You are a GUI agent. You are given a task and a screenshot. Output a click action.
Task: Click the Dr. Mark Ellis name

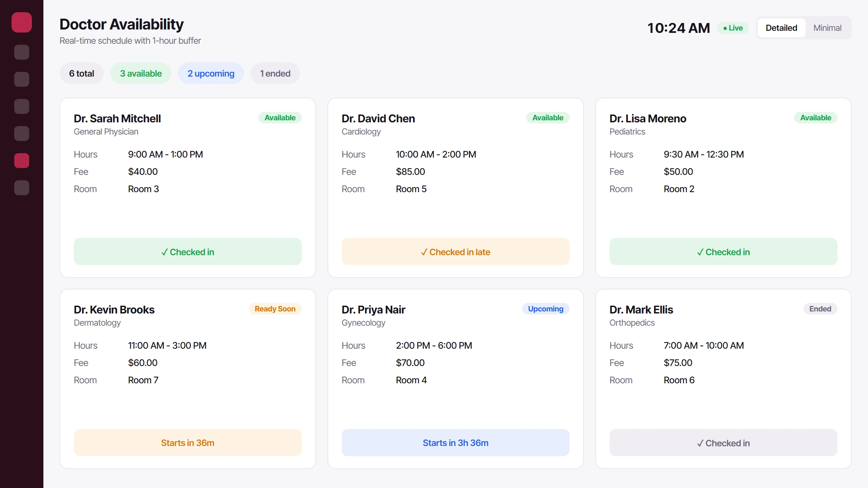pyautogui.click(x=642, y=310)
